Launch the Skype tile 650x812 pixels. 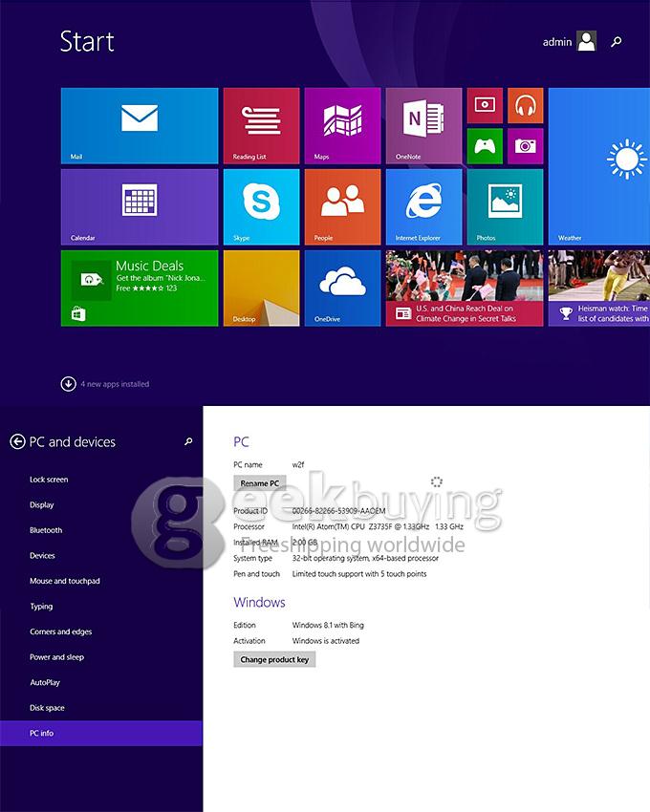tap(261, 206)
